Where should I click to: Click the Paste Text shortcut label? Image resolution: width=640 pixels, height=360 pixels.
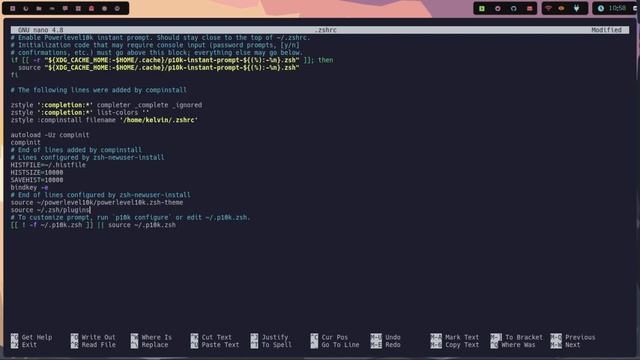[x=220, y=345]
